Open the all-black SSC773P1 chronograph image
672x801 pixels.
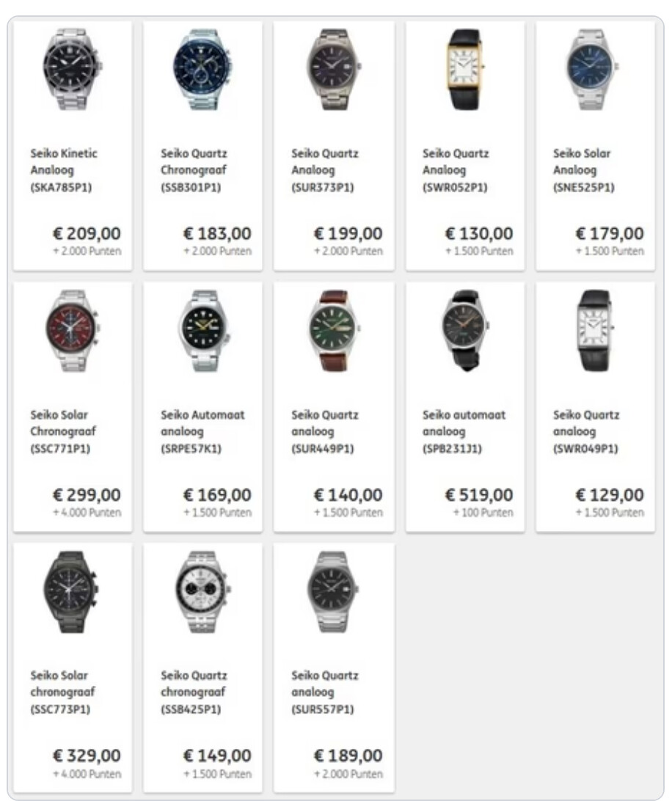pos(71,591)
